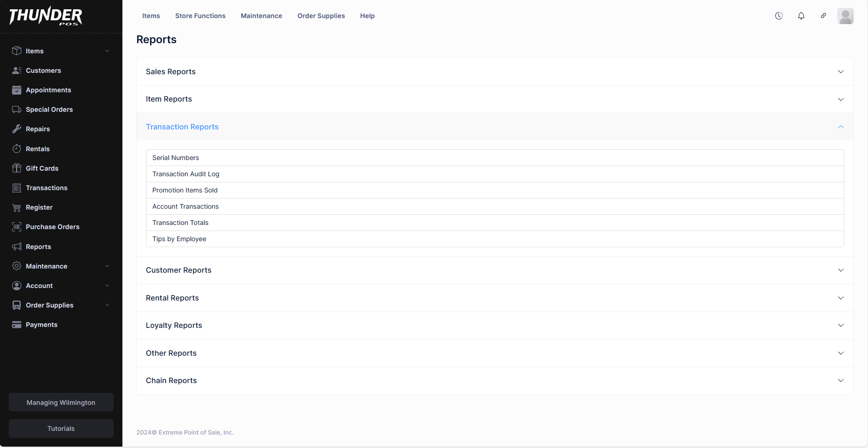Viewport: 868px width, 448px height.
Task: Open the user profile avatar
Action: coord(845,16)
